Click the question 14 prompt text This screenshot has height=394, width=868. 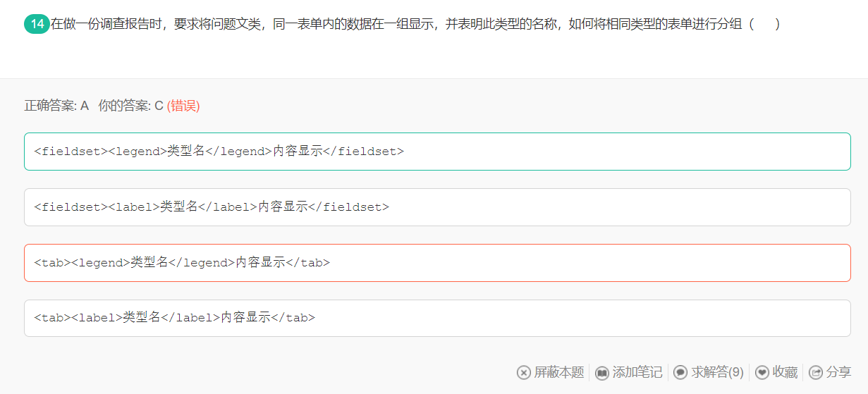click(x=395, y=25)
